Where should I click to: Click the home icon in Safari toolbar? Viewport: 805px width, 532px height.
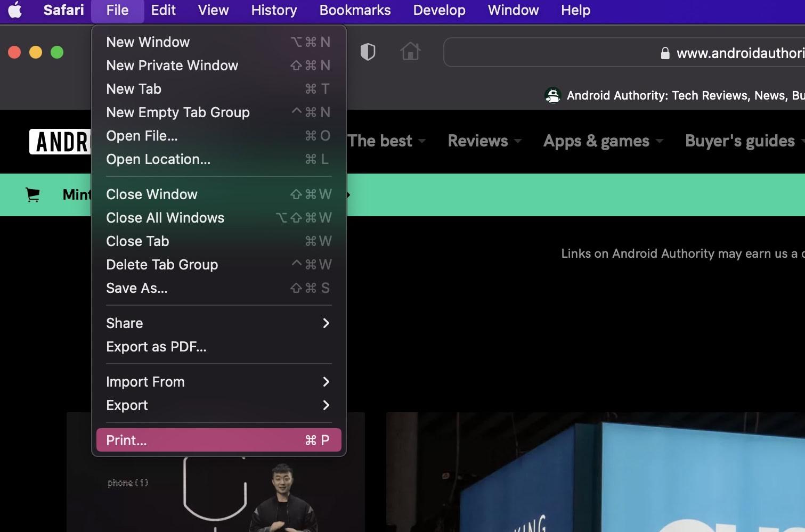(x=410, y=52)
